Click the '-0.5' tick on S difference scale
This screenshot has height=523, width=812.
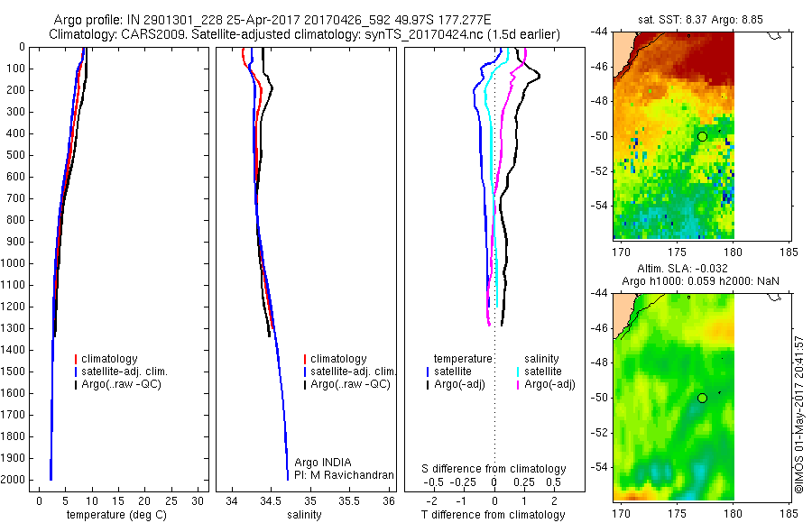(x=433, y=482)
